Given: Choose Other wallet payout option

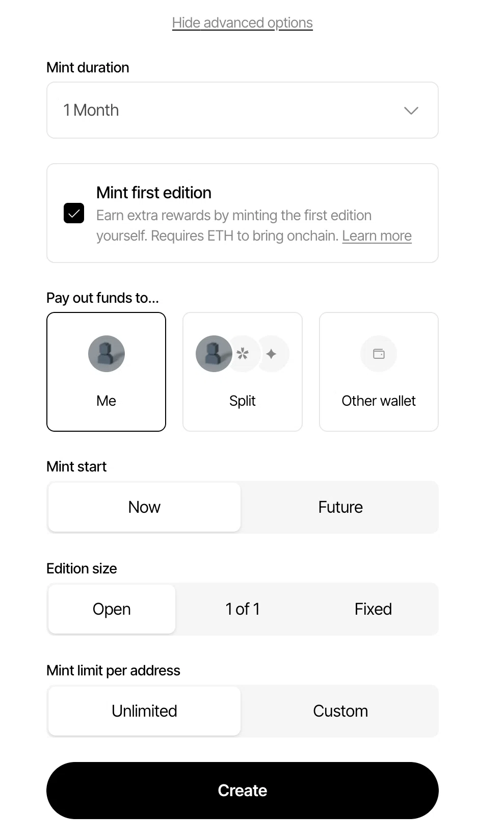Looking at the screenshot, I should coord(379,372).
